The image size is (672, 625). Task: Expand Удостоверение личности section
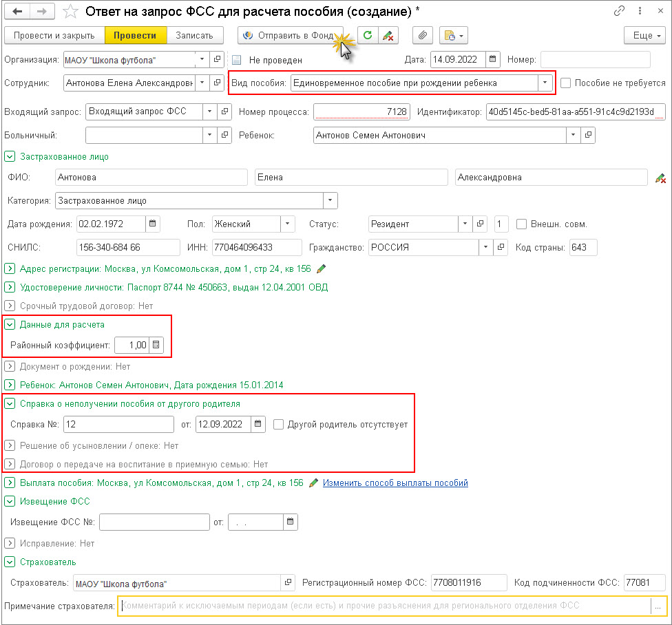pyautogui.click(x=10, y=287)
